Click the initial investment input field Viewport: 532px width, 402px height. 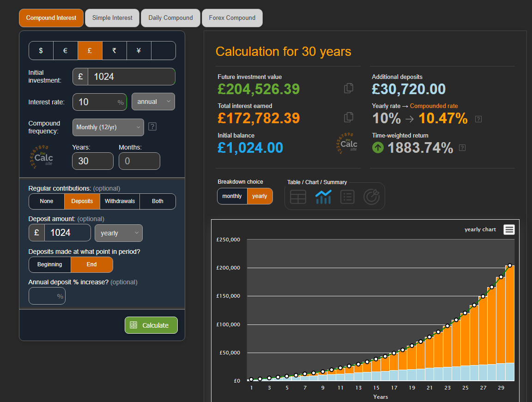(131, 77)
